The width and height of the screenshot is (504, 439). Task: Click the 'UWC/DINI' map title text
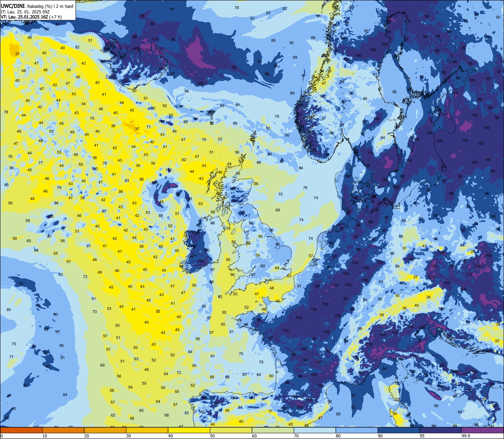(x=13, y=6)
